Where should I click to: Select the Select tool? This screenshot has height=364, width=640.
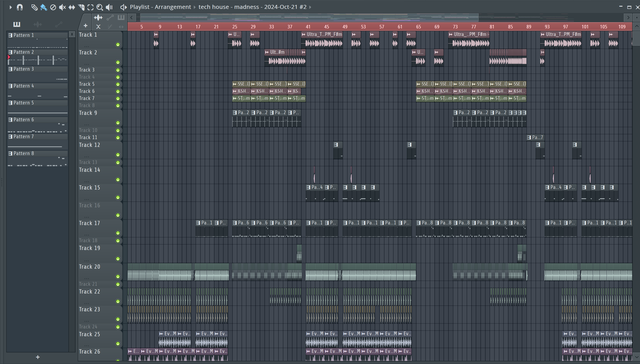[x=90, y=7]
